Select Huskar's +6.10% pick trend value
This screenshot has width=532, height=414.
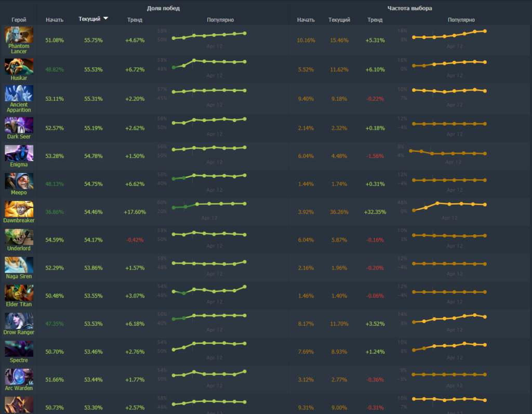[375, 69]
